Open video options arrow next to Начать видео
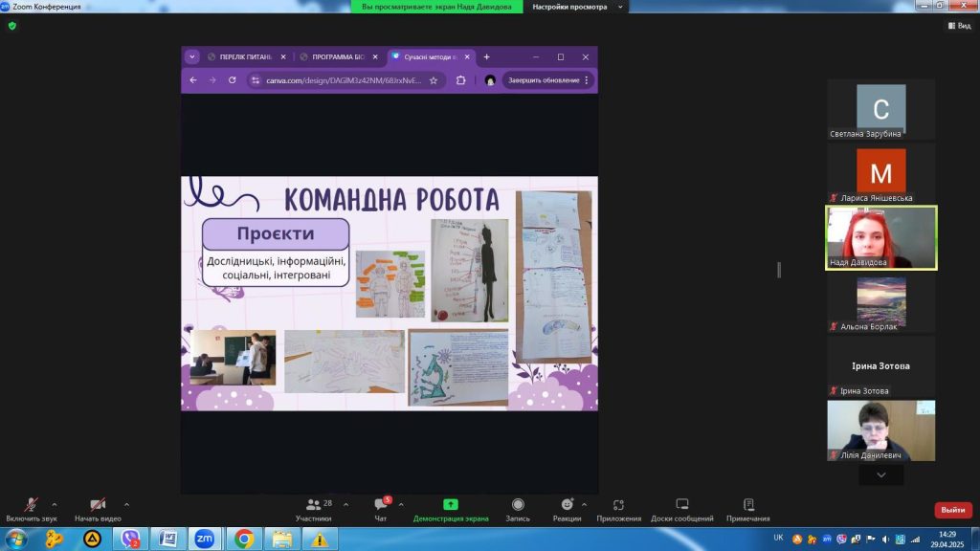The height and width of the screenshot is (551, 980). point(127,504)
